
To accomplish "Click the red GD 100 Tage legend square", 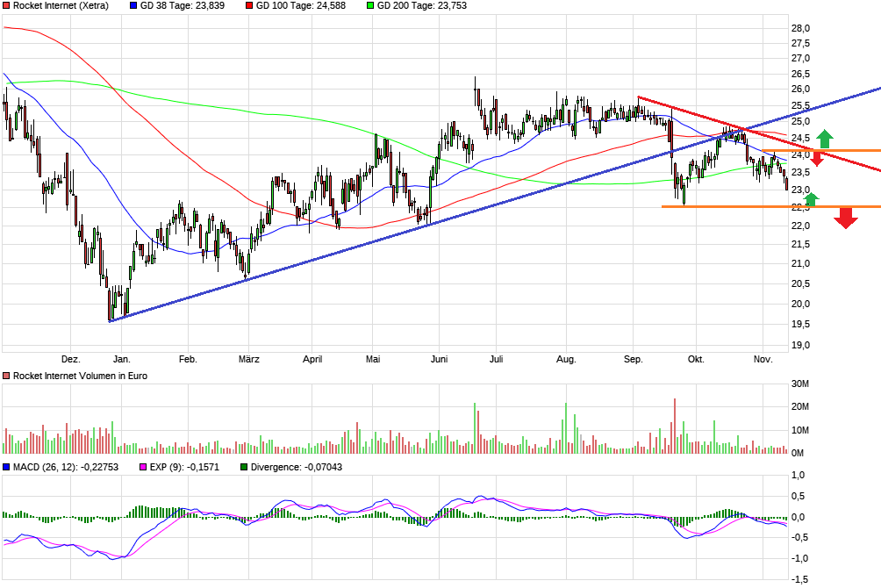I will pyautogui.click(x=249, y=5).
